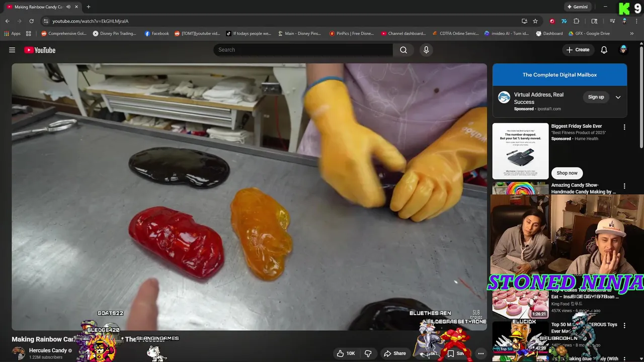Open Comprehensive Gol... bookmark
The image size is (644, 362).
64,34
